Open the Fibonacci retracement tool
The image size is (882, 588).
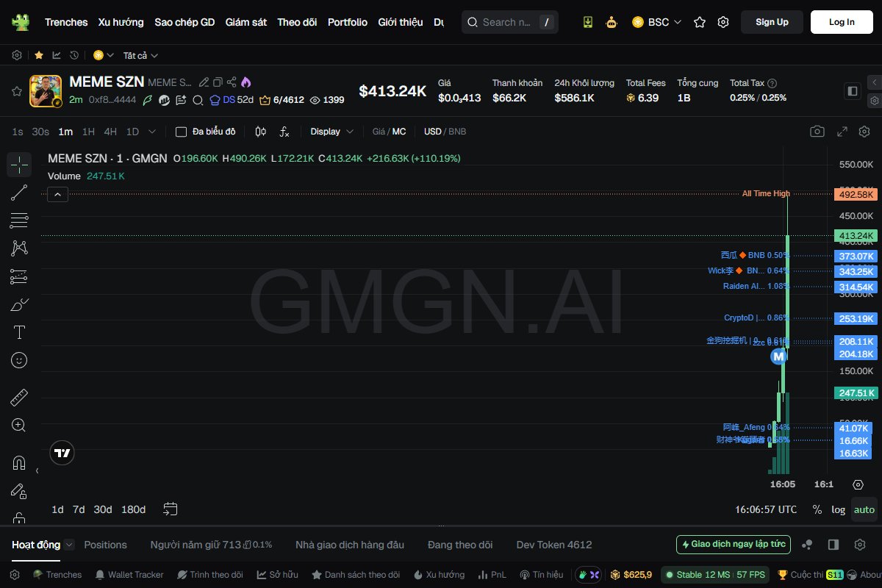pos(19,220)
